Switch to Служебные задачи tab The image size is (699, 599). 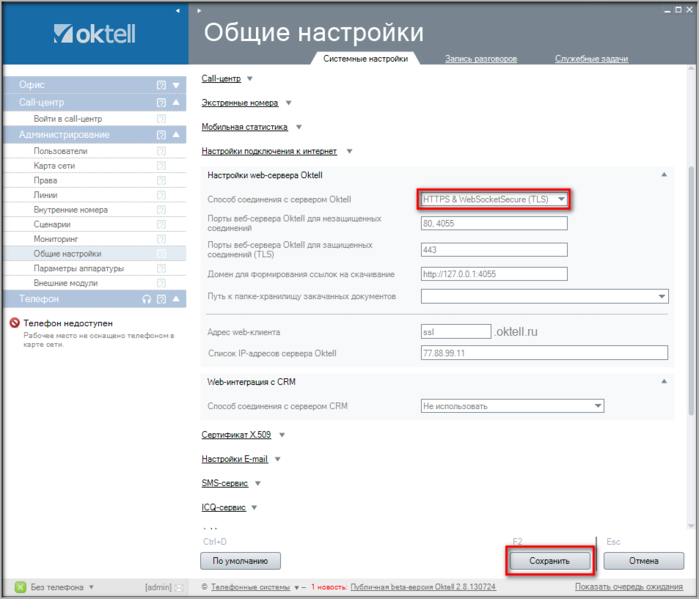pyautogui.click(x=591, y=58)
